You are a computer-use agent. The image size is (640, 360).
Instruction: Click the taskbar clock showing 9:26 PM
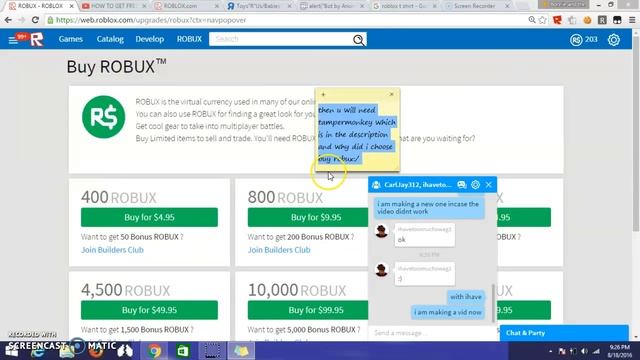pyautogui.click(x=619, y=351)
